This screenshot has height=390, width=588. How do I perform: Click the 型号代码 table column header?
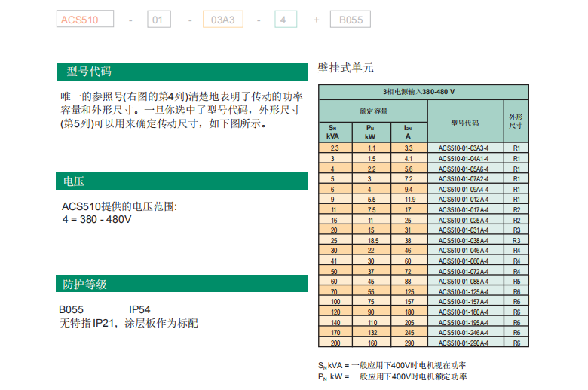click(465, 123)
